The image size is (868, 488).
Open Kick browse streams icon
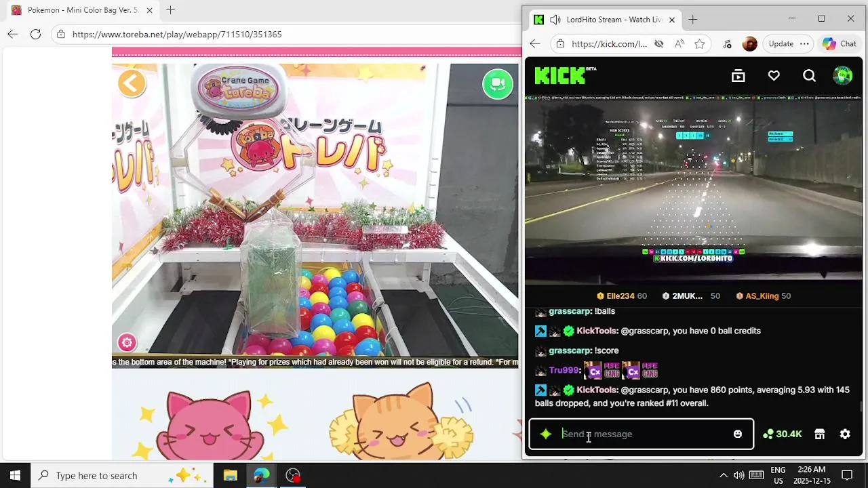(738, 76)
